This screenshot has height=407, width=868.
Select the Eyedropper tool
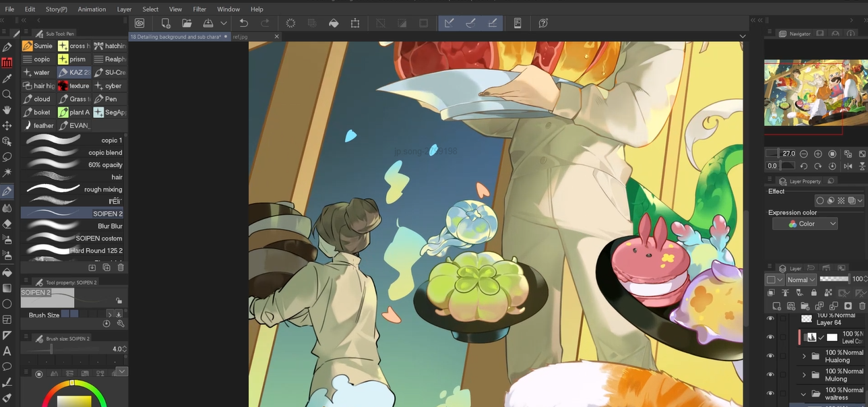[x=7, y=79]
